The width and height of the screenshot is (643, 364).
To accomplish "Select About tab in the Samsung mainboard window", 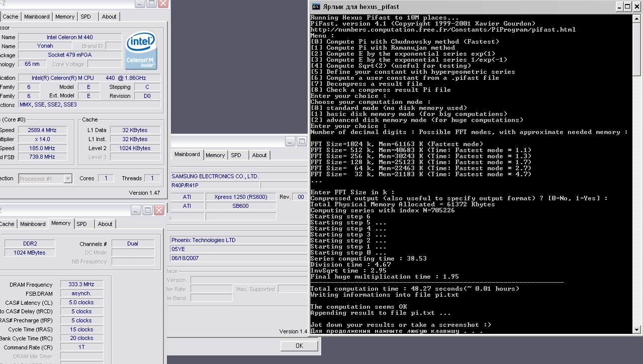I will (259, 155).
